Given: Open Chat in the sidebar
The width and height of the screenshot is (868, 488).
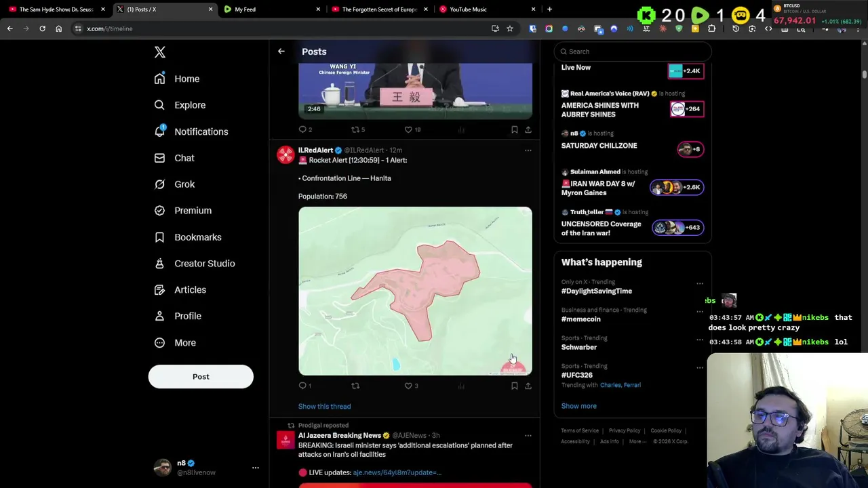Looking at the screenshot, I should (x=174, y=158).
